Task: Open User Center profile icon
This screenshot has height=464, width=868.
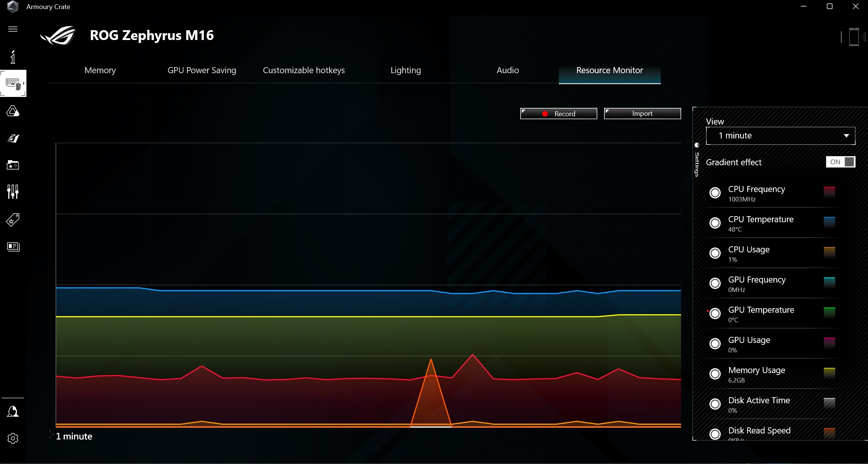Action: pos(13,411)
